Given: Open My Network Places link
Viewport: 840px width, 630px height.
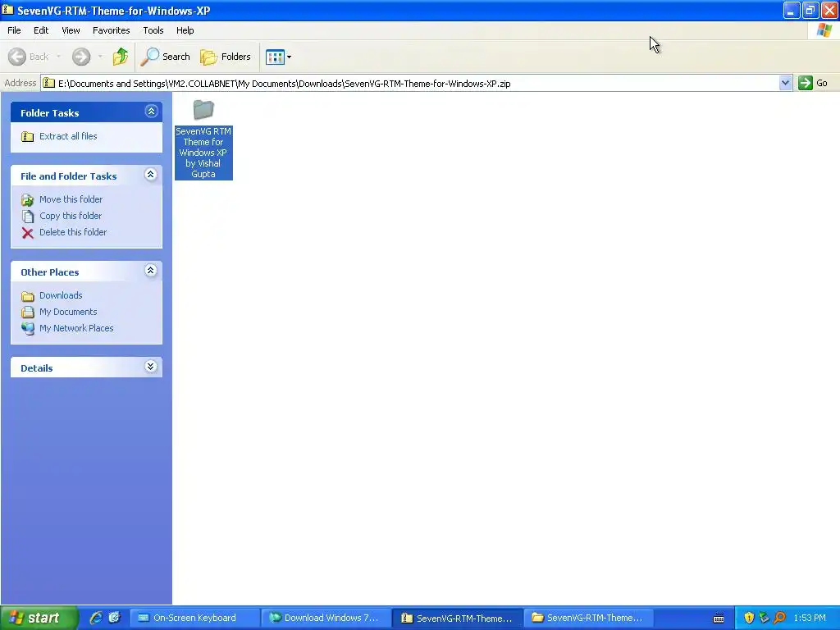Looking at the screenshot, I should 76,328.
